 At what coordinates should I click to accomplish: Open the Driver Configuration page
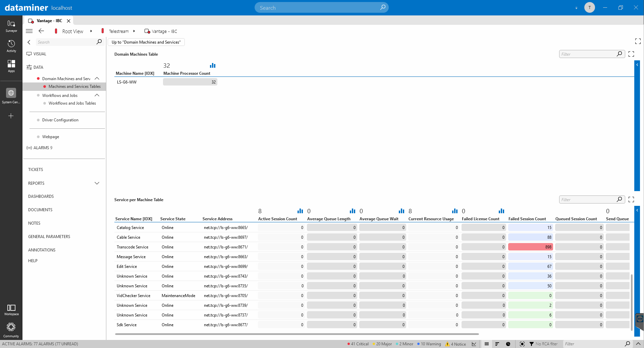[60, 120]
